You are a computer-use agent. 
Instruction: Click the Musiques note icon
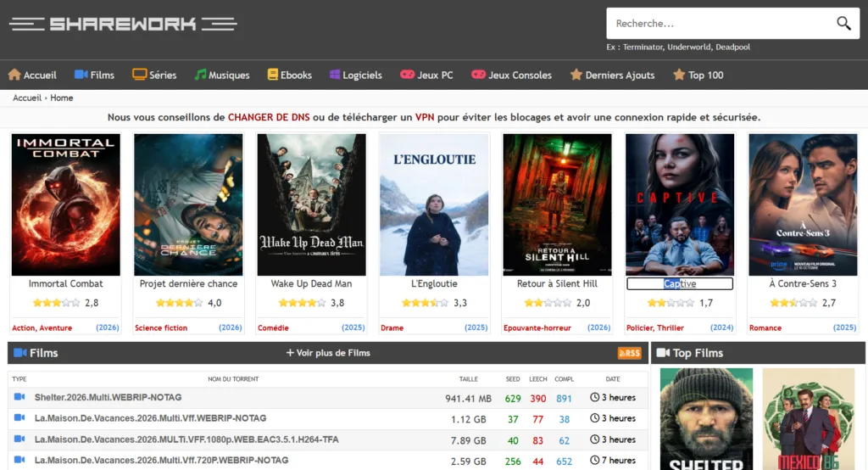200,75
